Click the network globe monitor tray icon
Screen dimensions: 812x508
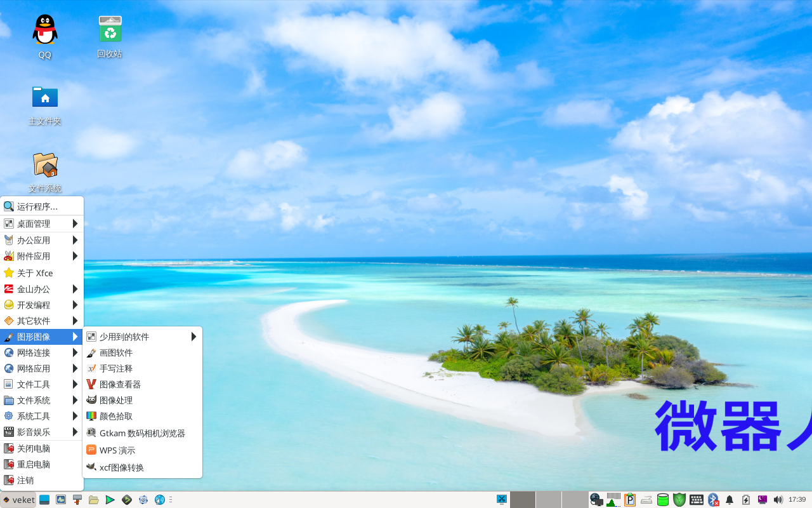click(x=596, y=500)
